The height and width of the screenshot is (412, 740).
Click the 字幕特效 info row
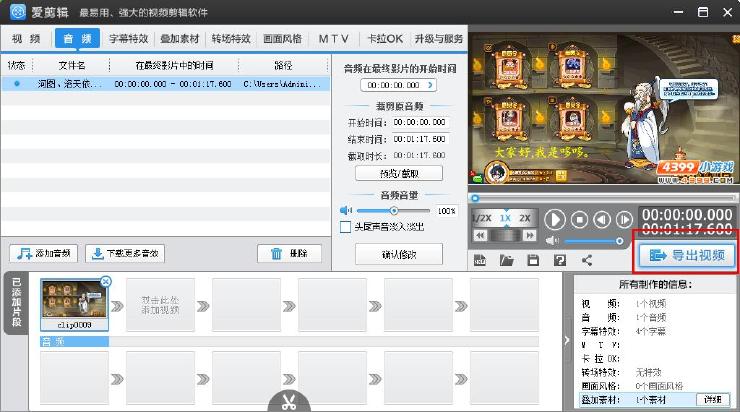click(x=655, y=331)
